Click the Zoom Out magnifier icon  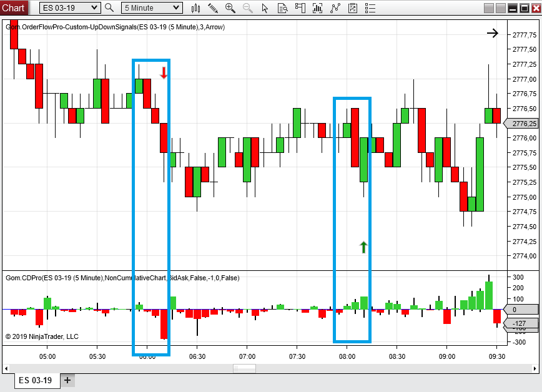(247, 8)
